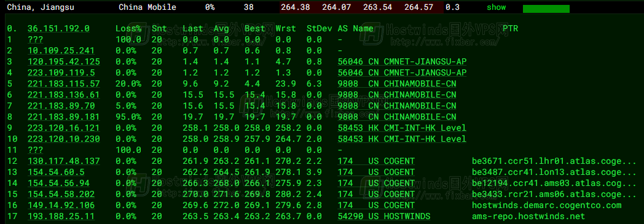Open hop 12 address 130.117.48.137
This screenshot has height=224, width=644.
pyautogui.click(x=64, y=161)
